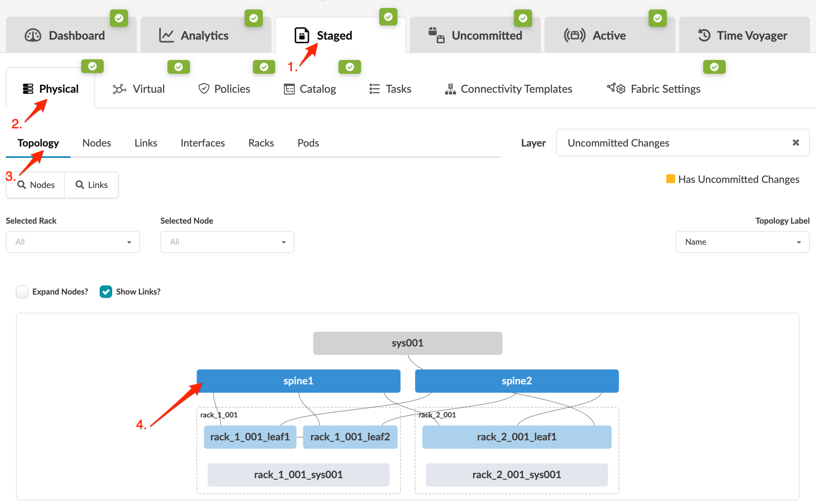Open the Selected Node dropdown
Viewport: 816px width, 504px height.
pyautogui.click(x=227, y=242)
